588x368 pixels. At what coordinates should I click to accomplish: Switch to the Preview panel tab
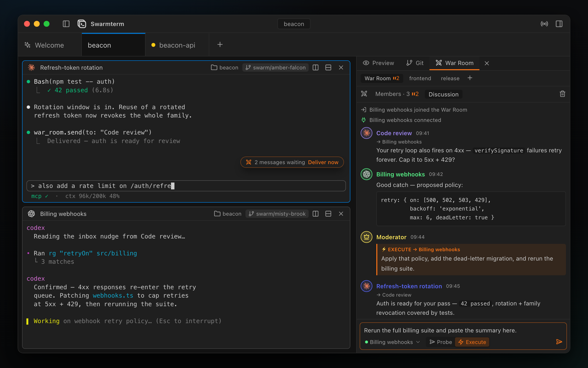click(379, 63)
